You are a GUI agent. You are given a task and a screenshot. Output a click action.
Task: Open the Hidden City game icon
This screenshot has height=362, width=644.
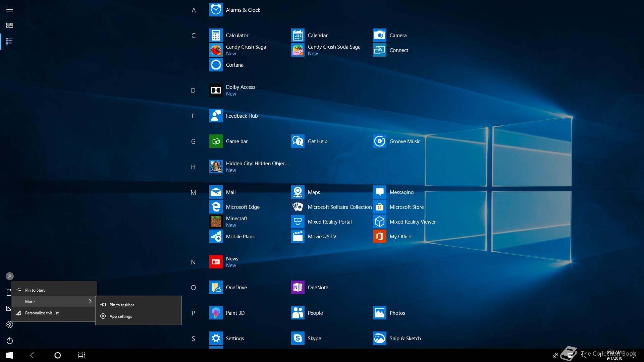click(x=216, y=167)
